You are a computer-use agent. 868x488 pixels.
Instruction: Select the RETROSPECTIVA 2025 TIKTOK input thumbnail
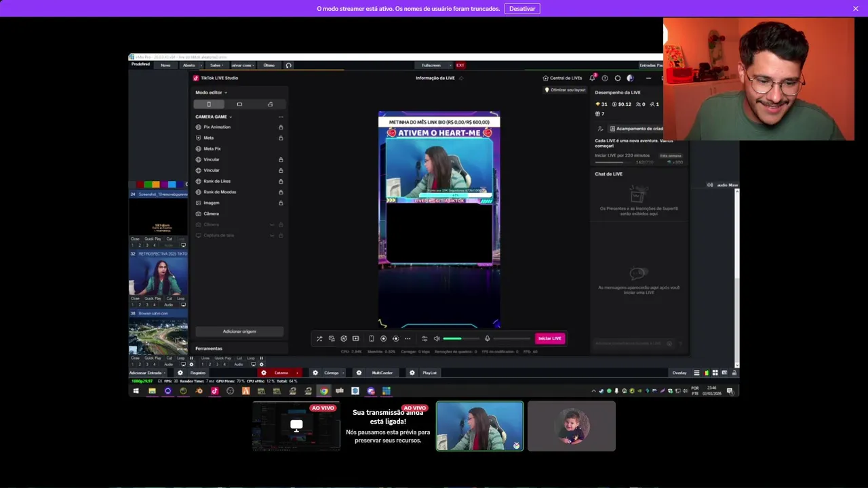click(159, 278)
